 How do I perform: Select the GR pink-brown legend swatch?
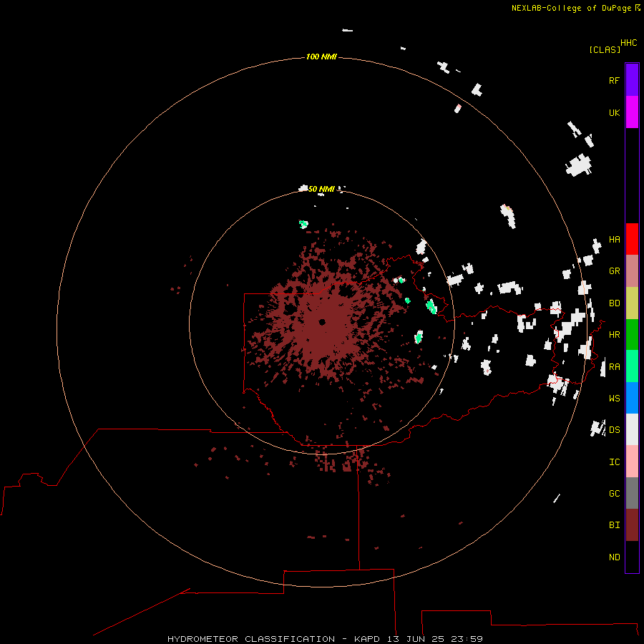coord(632,271)
